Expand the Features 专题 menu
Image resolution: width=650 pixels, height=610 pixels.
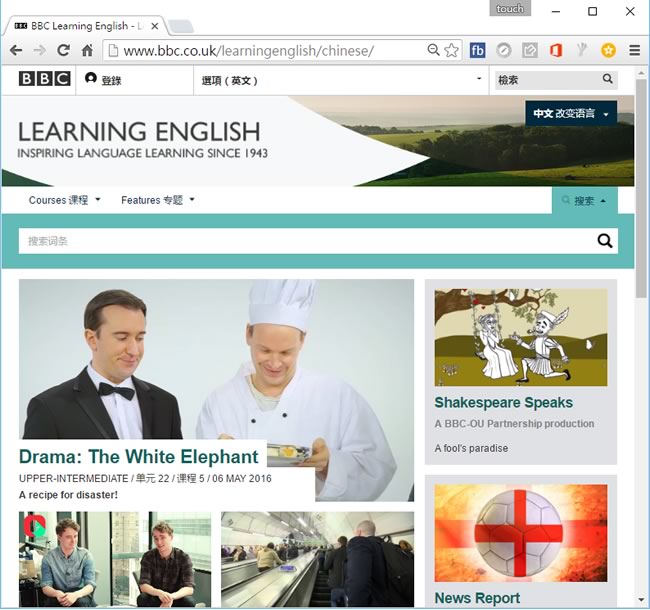[158, 200]
